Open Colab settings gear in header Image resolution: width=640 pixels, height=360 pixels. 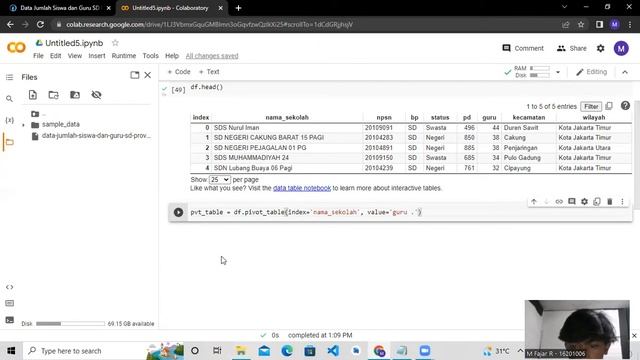point(600,48)
